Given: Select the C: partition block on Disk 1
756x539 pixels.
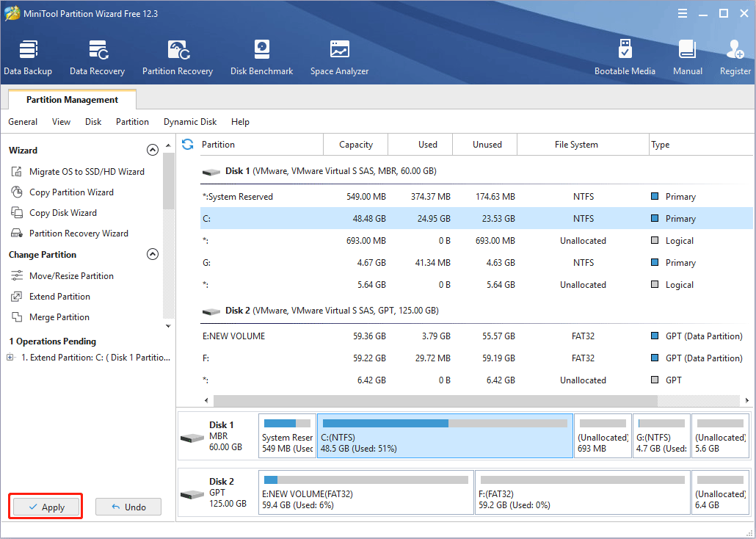Looking at the screenshot, I should 444,435.
